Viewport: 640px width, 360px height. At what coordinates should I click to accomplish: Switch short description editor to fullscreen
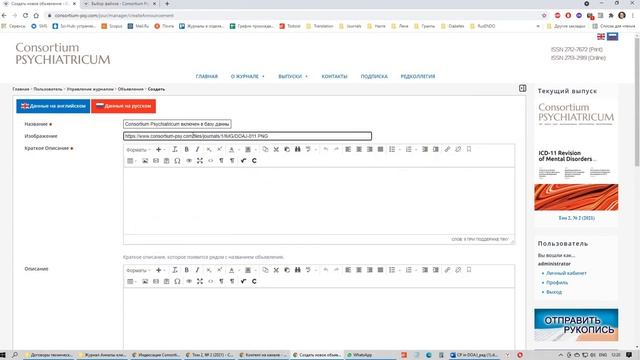tap(200, 161)
